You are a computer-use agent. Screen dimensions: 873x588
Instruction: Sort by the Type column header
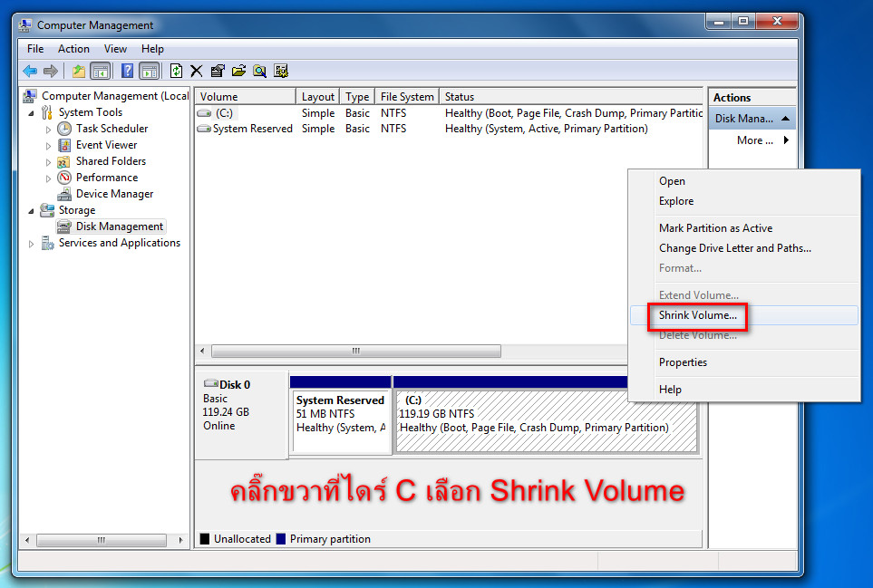click(x=357, y=97)
